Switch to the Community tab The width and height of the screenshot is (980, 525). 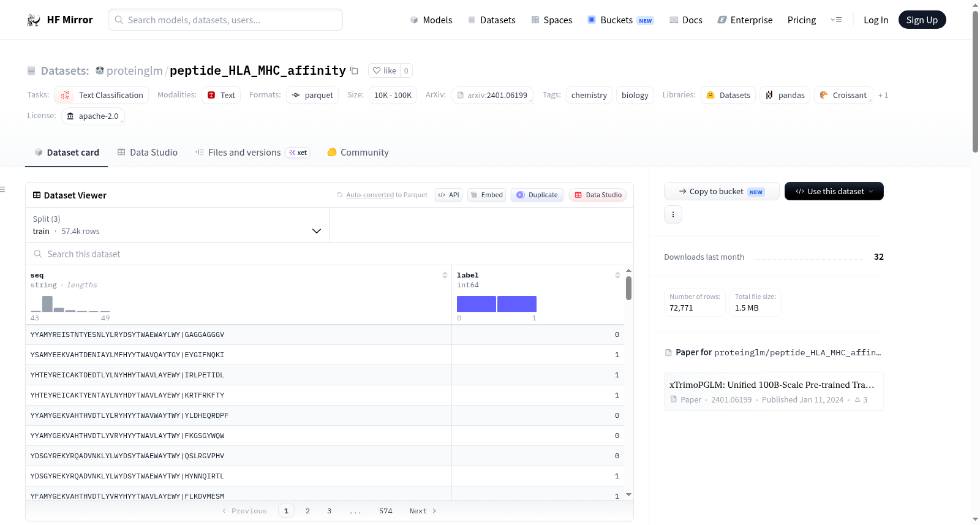click(358, 153)
